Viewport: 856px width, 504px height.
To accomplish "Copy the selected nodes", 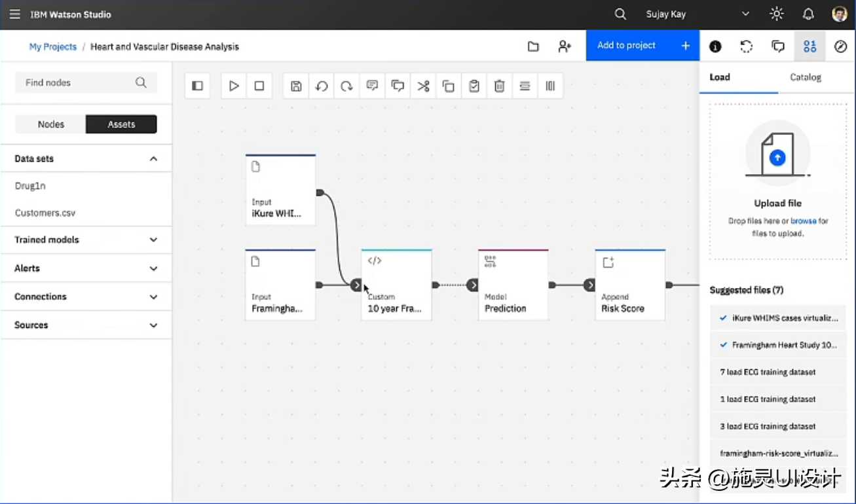I will pyautogui.click(x=449, y=86).
